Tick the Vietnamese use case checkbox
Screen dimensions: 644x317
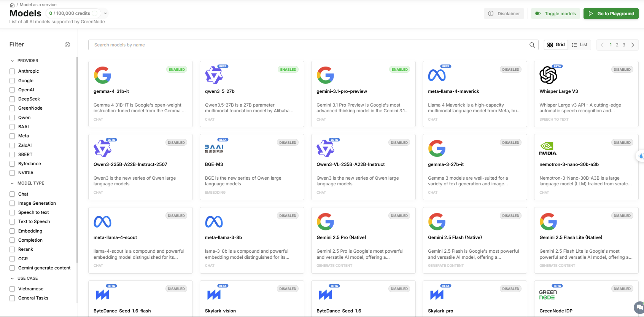pyautogui.click(x=12, y=289)
